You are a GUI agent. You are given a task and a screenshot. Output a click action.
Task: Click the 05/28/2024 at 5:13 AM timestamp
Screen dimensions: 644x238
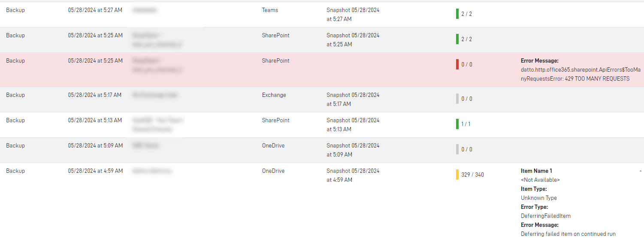tap(95, 120)
